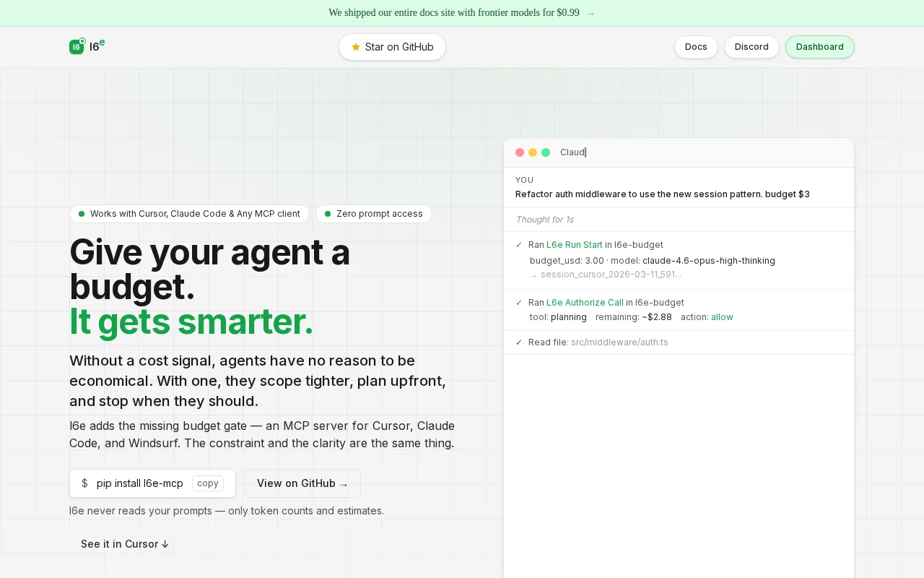The image size is (924, 578).
Task: Click the red dot in the demo window
Action: coord(520,152)
